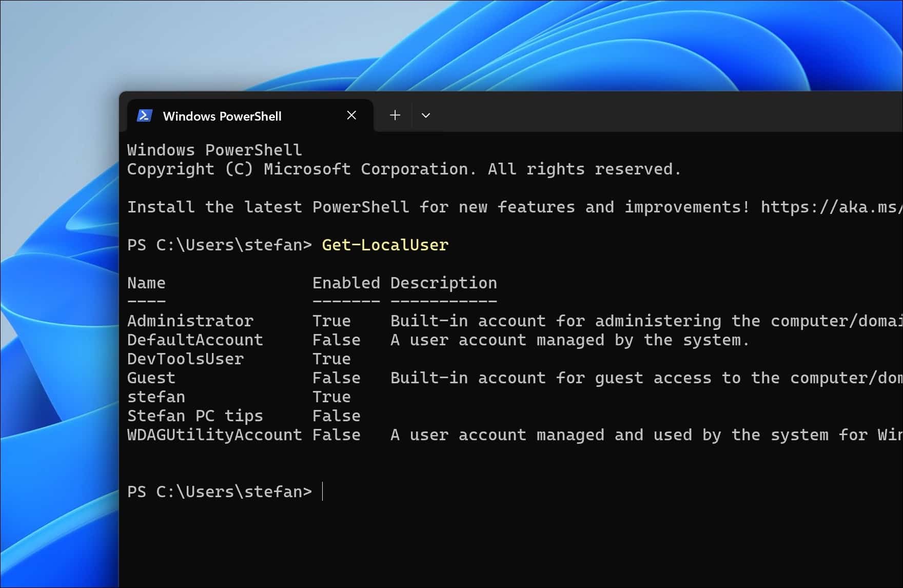Click at the bottom prompt cursor
This screenshot has width=903, height=588.
pos(323,492)
